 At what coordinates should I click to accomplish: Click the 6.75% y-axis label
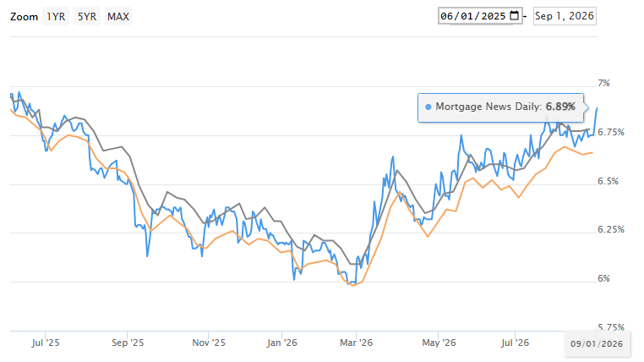pyautogui.click(x=611, y=132)
